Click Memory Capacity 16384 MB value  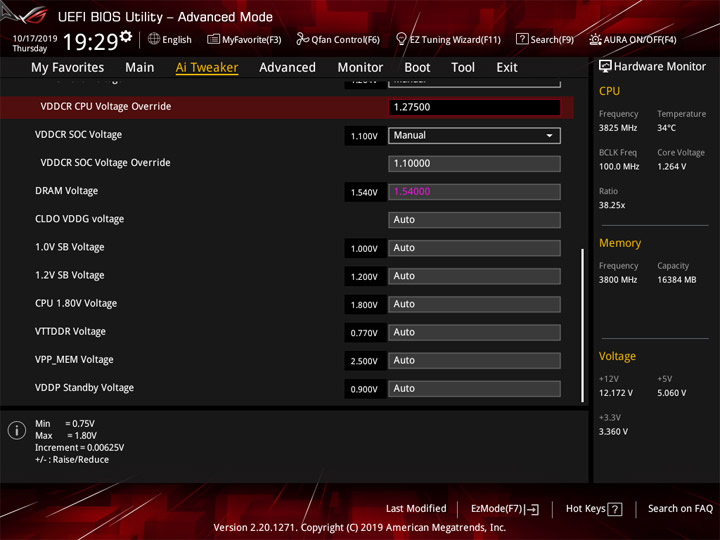click(677, 280)
